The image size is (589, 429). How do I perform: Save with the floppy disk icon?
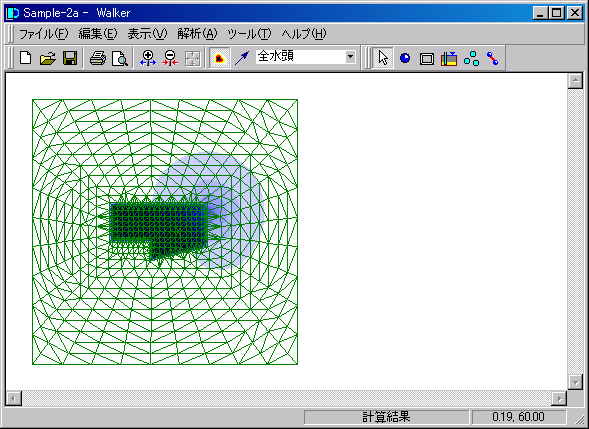(70, 58)
